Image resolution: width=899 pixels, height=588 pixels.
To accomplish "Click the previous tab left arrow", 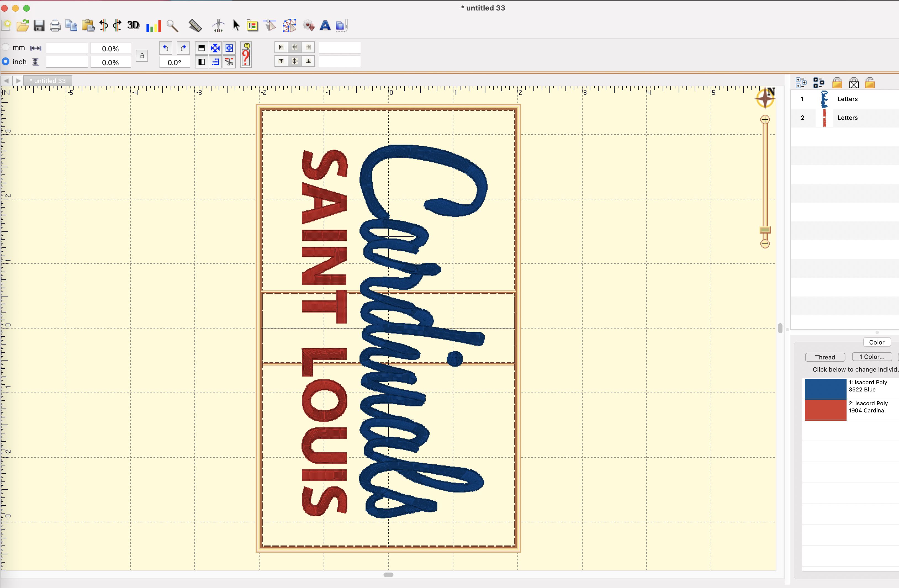I will [x=6, y=81].
